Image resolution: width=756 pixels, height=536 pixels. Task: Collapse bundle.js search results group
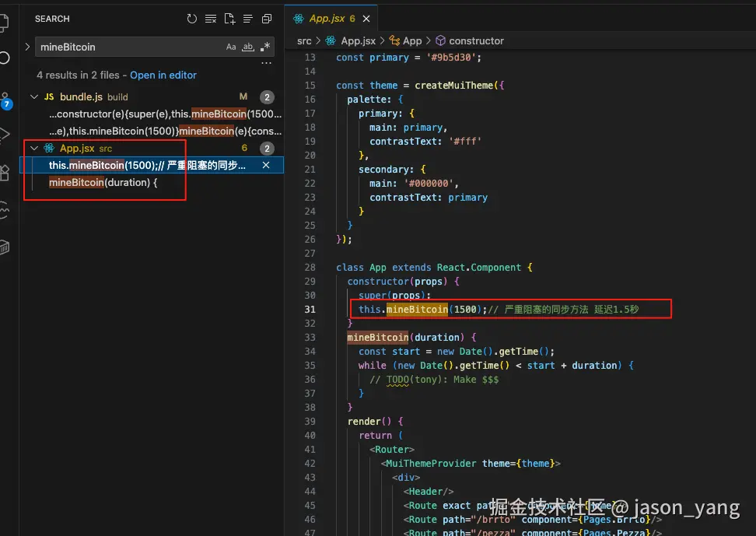pyautogui.click(x=34, y=97)
